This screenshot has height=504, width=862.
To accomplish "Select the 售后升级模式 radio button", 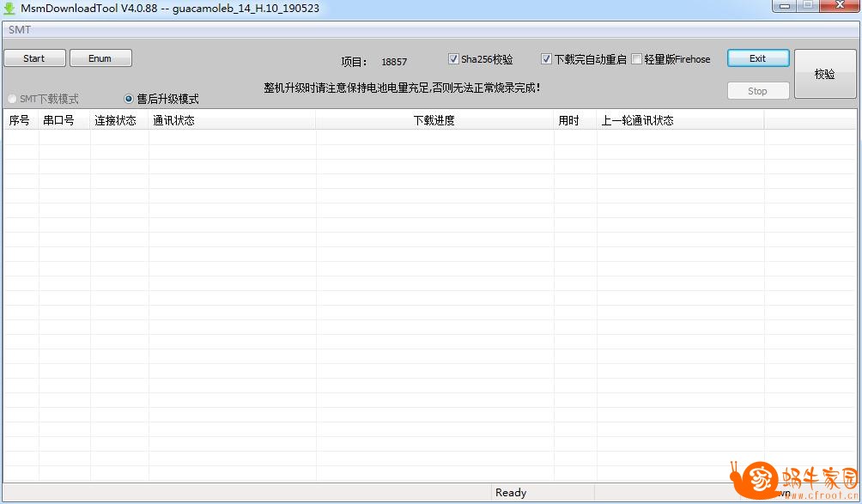I will tap(129, 99).
